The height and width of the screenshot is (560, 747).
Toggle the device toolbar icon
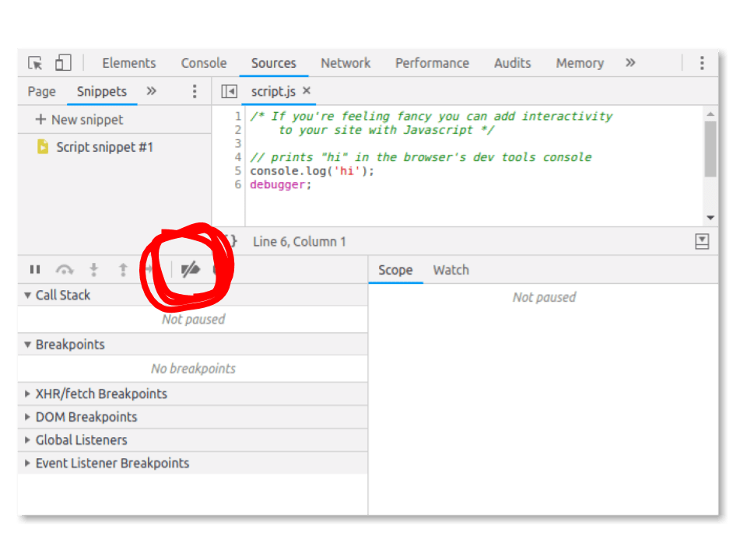tap(63, 61)
